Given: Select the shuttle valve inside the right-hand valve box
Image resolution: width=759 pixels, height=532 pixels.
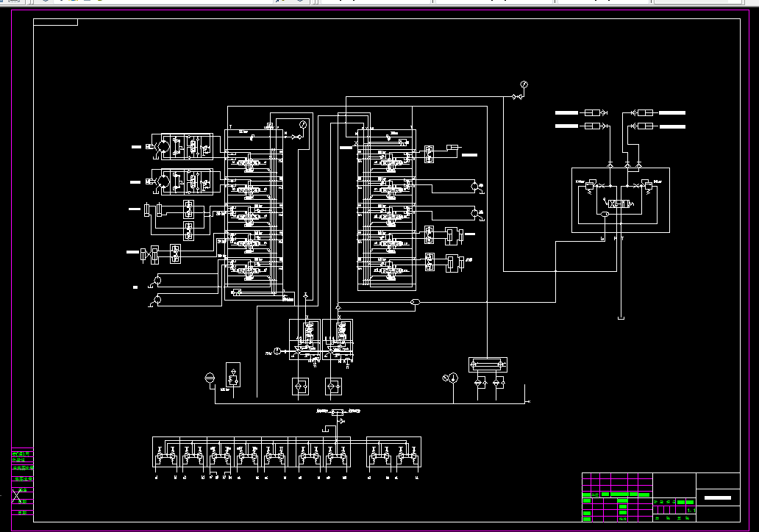Looking at the screenshot, I should [605, 215].
